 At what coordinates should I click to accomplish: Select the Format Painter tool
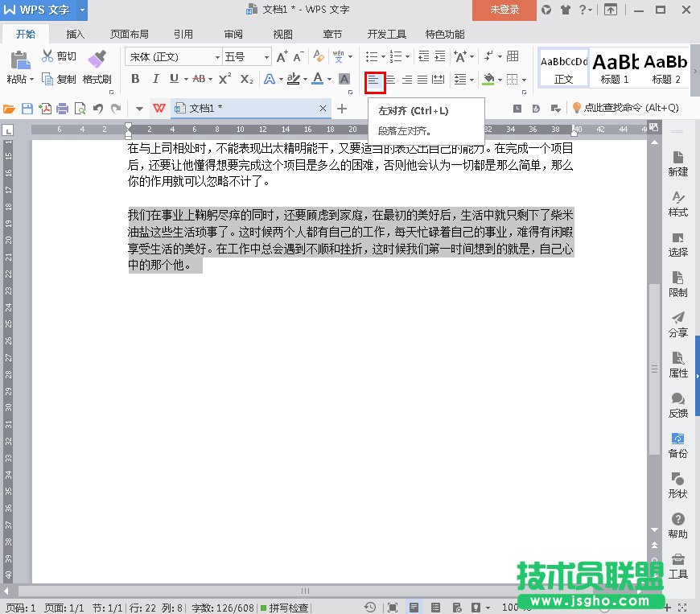pyautogui.click(x=97, y=68)
